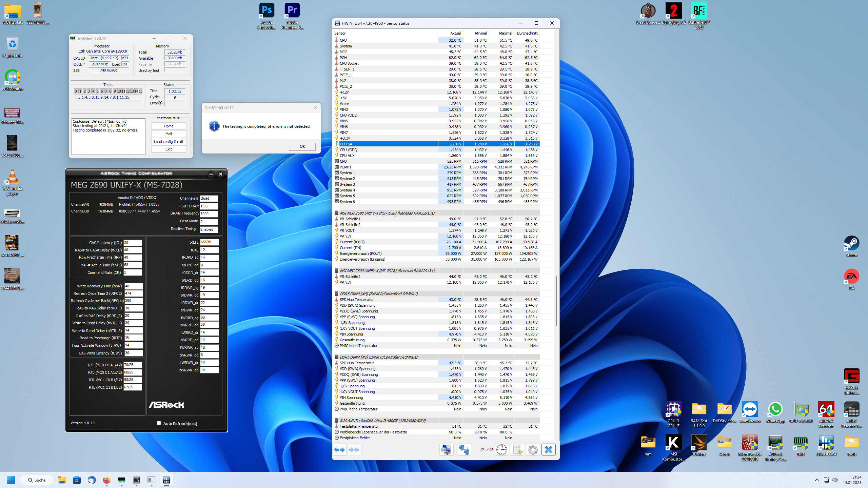Click the Windows taskbar Suche search box

click(x=37, y=480)
